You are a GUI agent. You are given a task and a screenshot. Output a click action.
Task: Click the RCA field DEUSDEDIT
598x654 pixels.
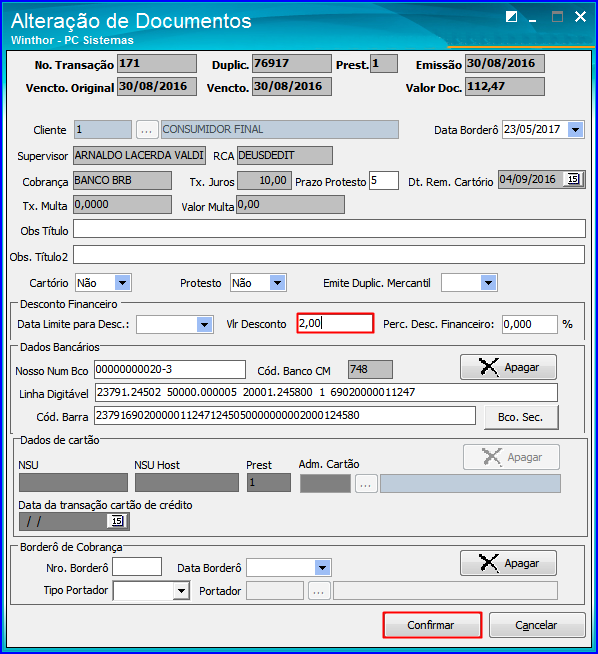pyautogui.click(x=285, y=155)
